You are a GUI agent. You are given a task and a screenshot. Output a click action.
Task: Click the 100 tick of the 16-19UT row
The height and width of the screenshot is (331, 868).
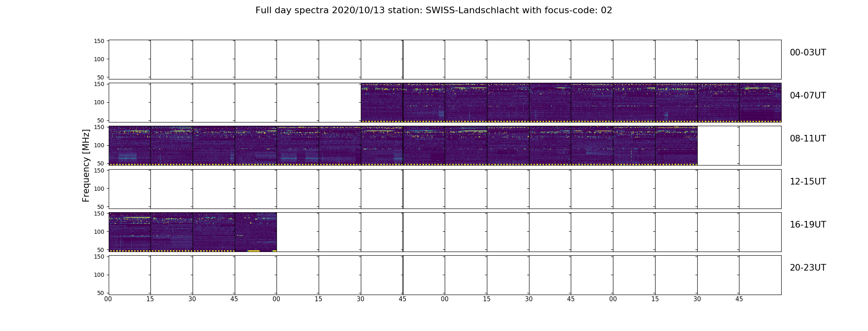point(99,232)
